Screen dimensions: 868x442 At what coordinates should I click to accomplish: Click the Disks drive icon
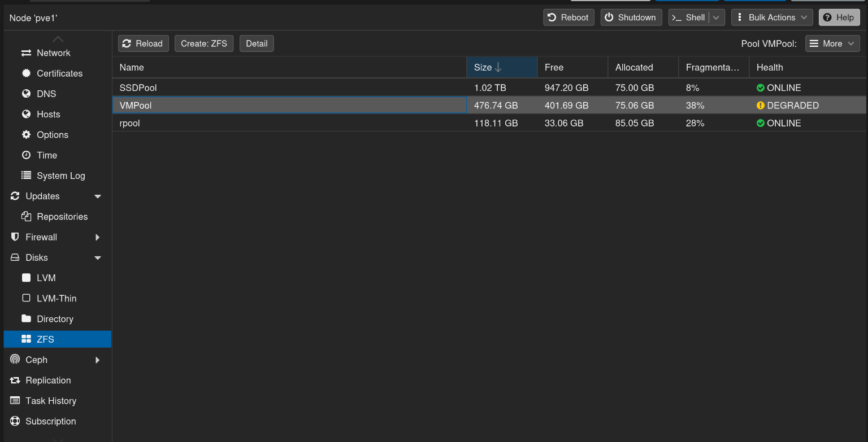15,257
